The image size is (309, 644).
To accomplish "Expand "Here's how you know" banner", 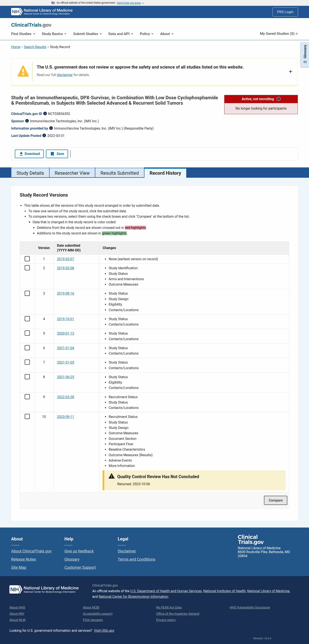I will [x=130, y=3].
